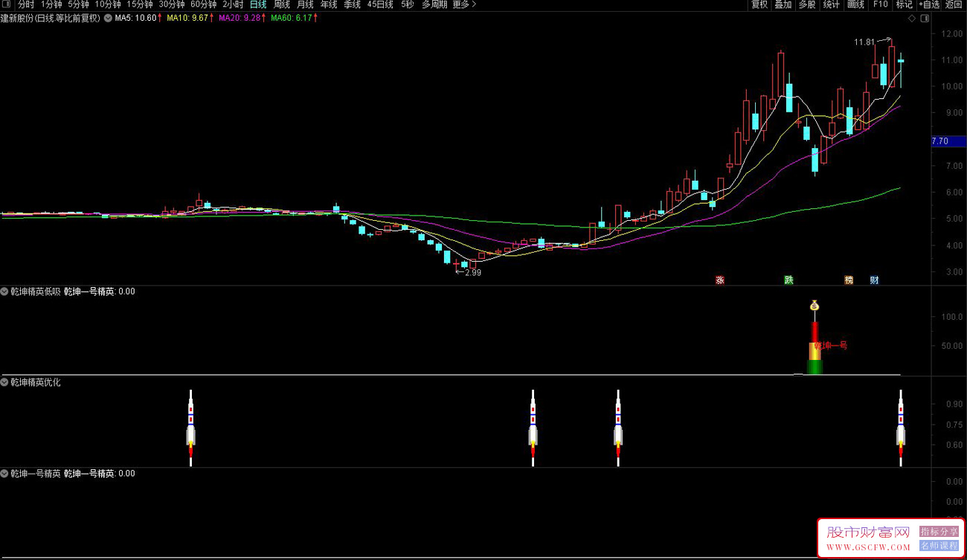
Task: Click the 乾坤一号精英: 0.00 readout in 低吸 pane
Action: [x=100, y=292]
